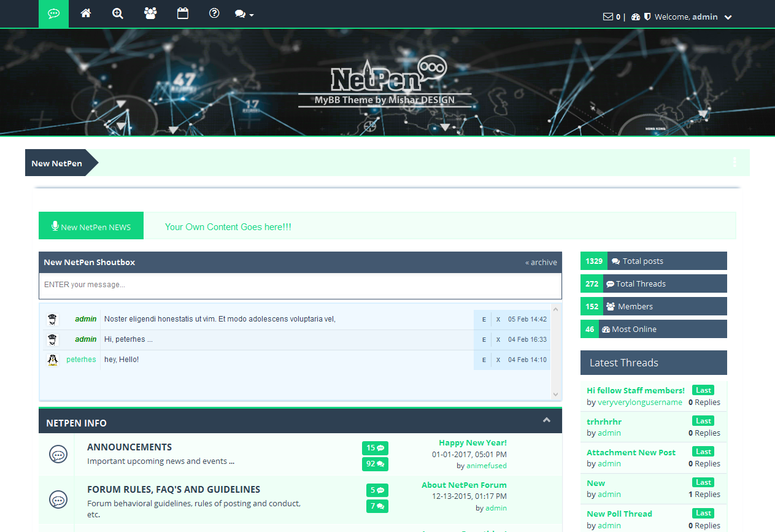Delete peterhes shout with X button
The height and width of the screenshot is (532, 775).
click(x=498, y=360)
